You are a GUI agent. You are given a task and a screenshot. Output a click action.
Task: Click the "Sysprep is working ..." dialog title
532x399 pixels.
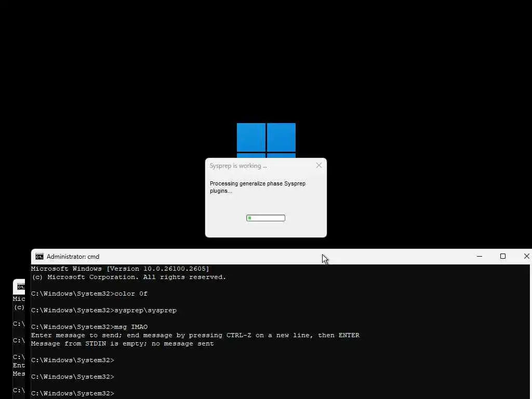click(238, 166)
